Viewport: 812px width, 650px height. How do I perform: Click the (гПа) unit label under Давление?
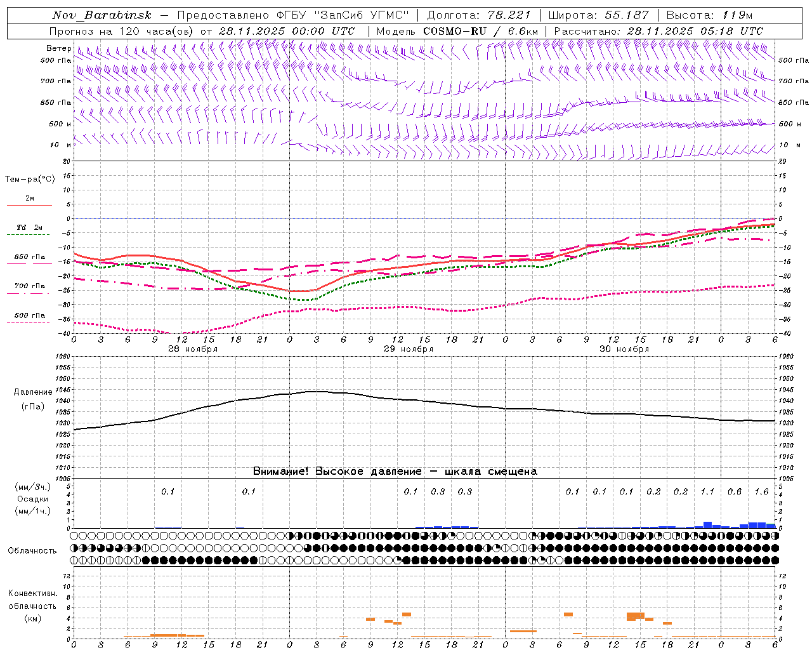point(33,407)
